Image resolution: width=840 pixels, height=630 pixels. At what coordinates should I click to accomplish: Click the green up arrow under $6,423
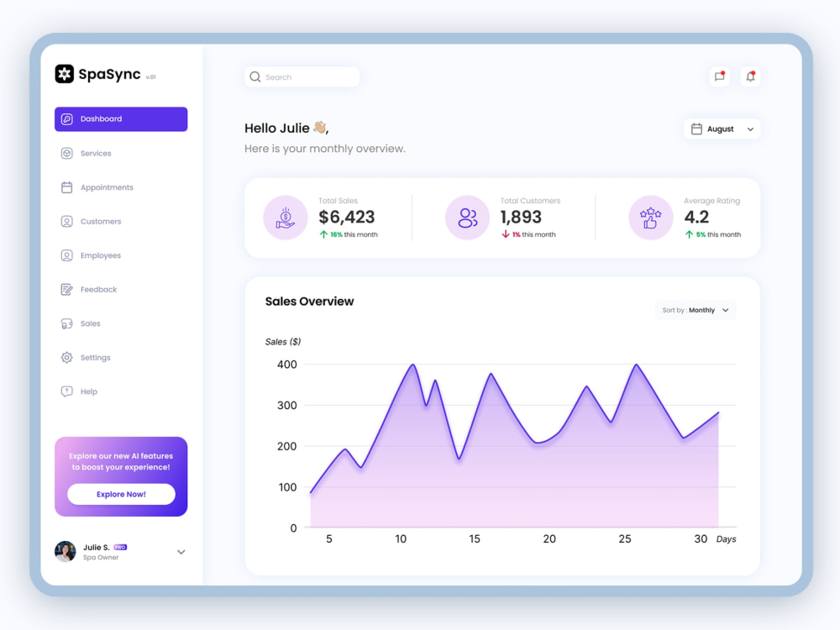point(323,234)
